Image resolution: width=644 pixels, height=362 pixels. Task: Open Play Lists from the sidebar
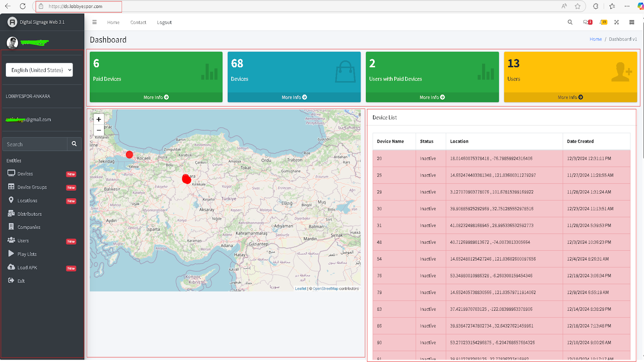click(x=26, y=254)
